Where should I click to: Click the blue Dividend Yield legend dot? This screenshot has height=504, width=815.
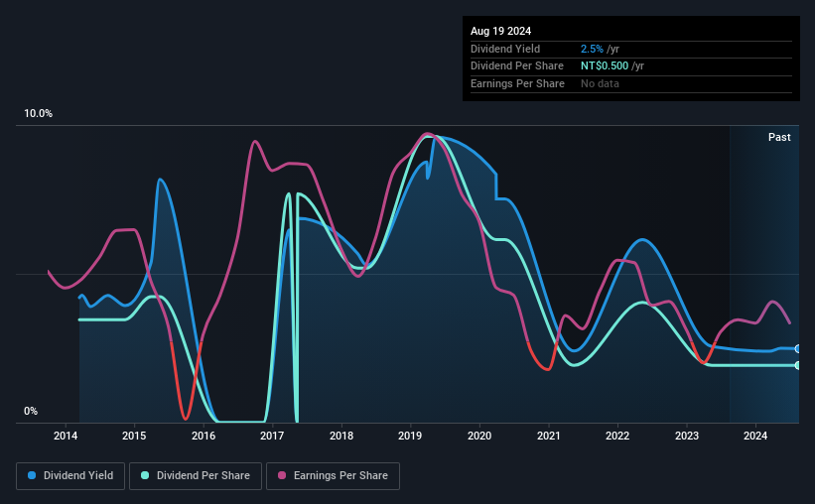click(x=32, y=475)
